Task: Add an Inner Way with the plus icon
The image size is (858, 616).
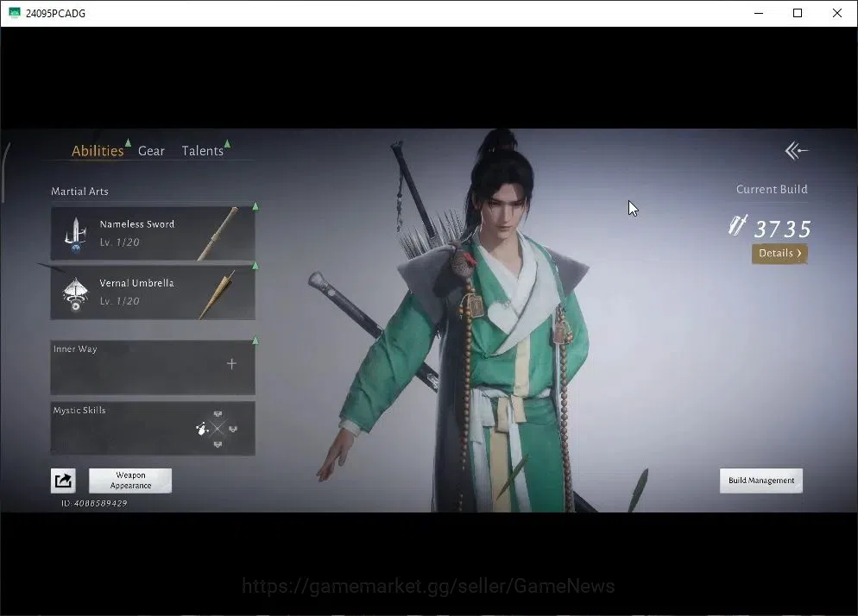Action: pos(231,364)
